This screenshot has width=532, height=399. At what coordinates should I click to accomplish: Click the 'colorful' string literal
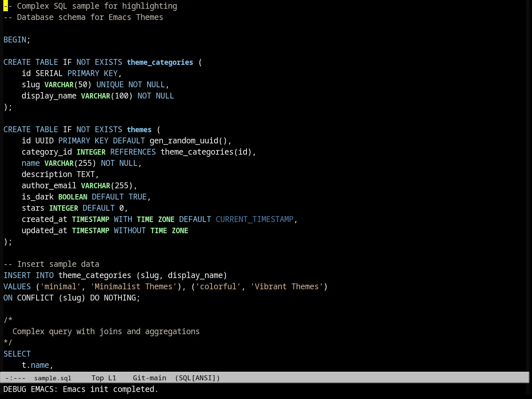(x=218, y=286)
